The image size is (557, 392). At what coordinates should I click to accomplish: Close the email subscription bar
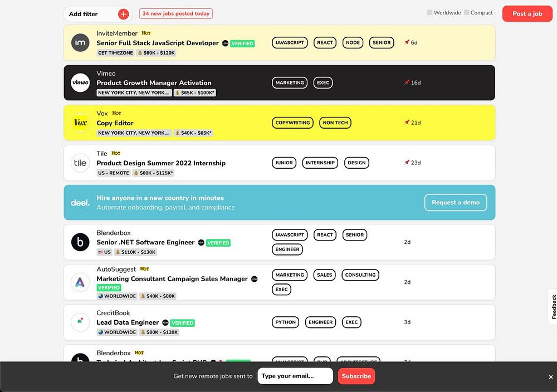coord(551,377)
